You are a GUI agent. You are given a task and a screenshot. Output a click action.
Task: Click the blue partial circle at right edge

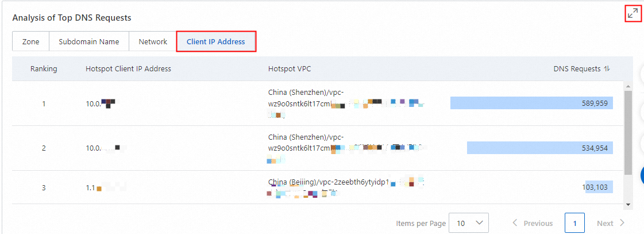pyautogui.click(x=642, y=175)
